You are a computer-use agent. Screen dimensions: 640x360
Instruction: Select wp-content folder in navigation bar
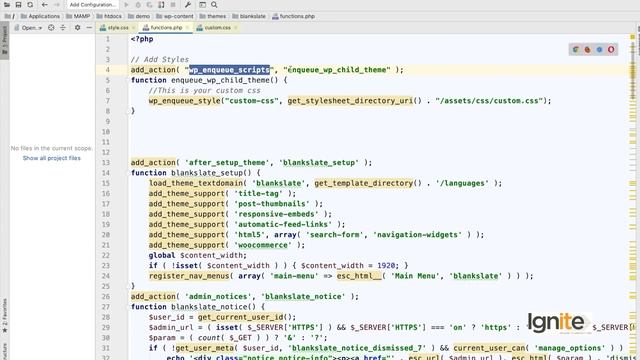(x=175, y=16)
